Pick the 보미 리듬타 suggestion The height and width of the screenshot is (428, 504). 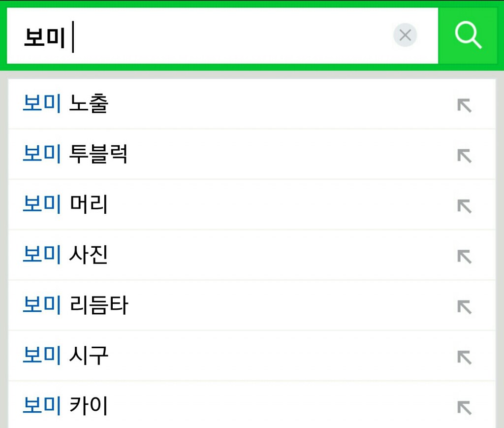point(75,306)
